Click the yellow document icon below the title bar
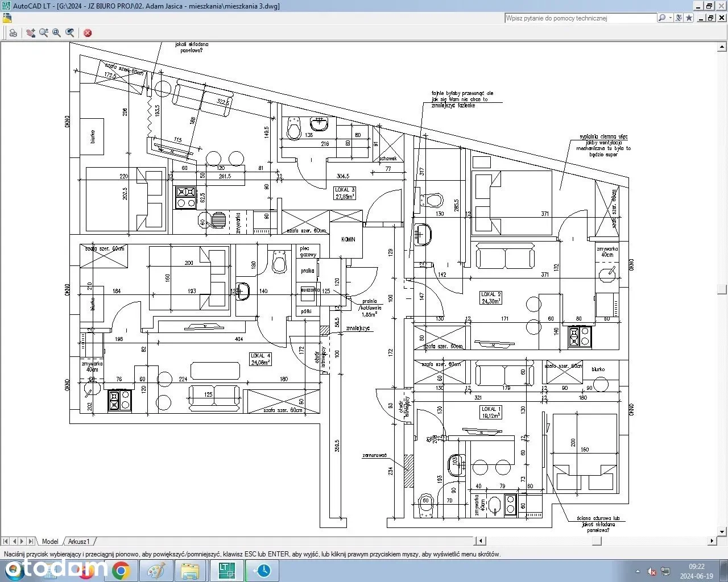The image size is (728, 582). pyautogui.click(x=7, y=18)
